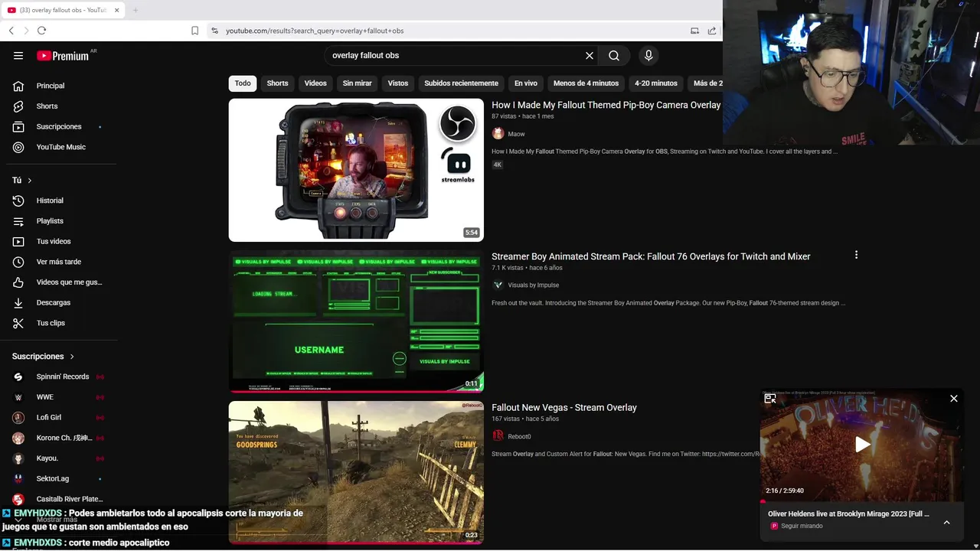Open the YouTube hamburger guide menu

click(x=18, y=56)
